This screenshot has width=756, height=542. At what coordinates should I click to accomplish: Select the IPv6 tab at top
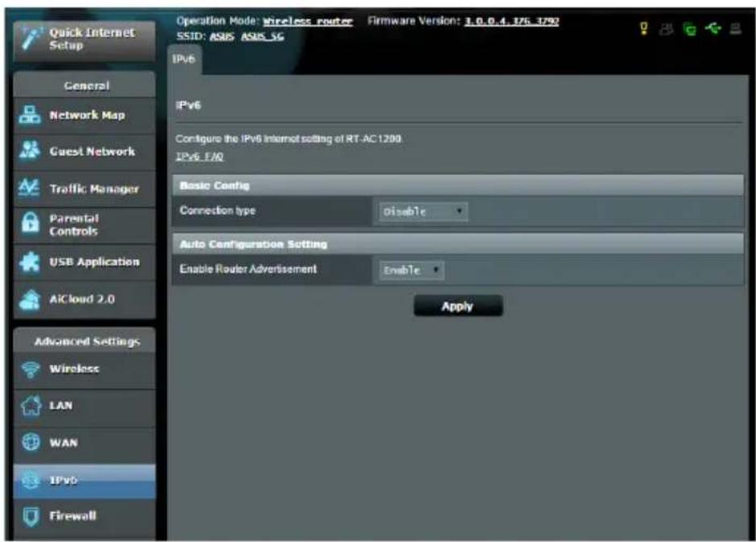pyautogui.click(x=184, y=60)
